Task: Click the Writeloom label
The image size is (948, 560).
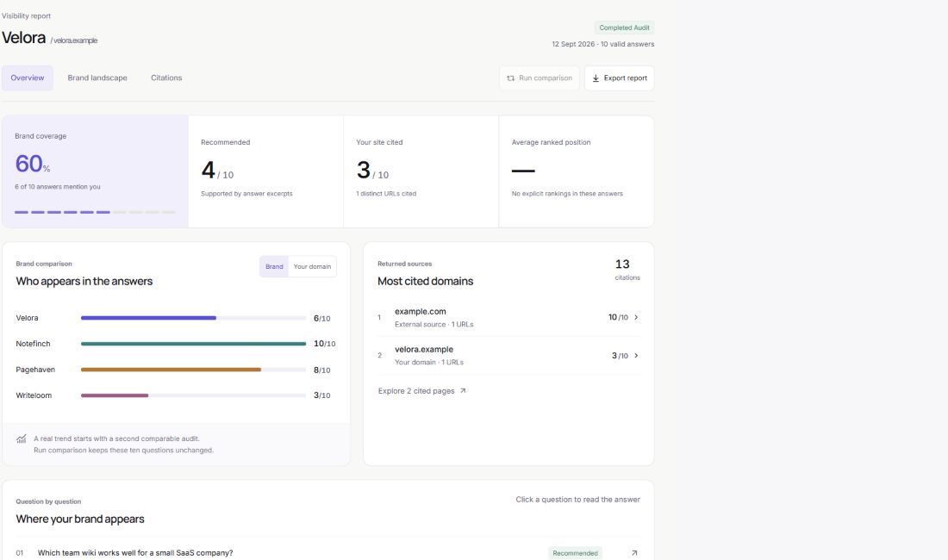Action: pyautogui.click(x=34, y=395)
